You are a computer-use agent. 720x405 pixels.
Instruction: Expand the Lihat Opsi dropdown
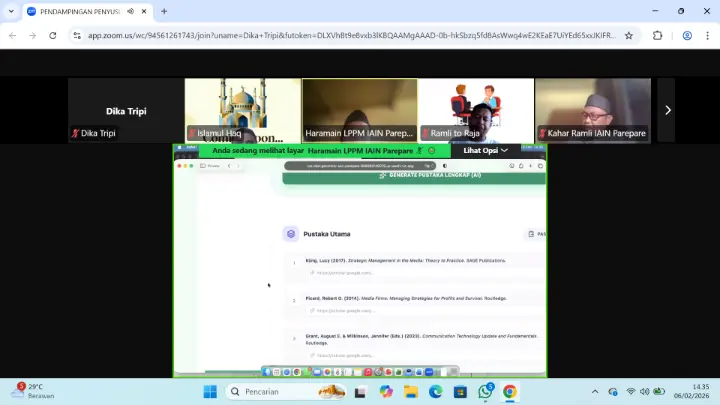[x=486, y=150]
